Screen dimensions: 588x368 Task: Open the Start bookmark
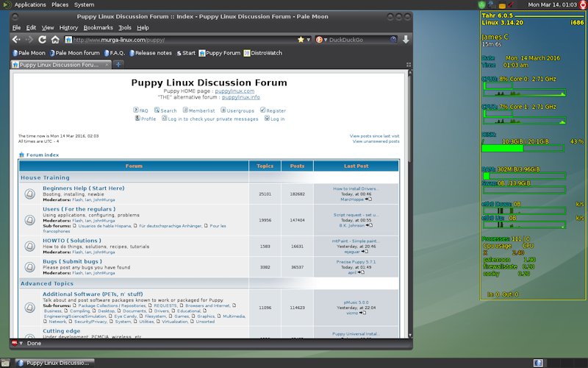186,53
